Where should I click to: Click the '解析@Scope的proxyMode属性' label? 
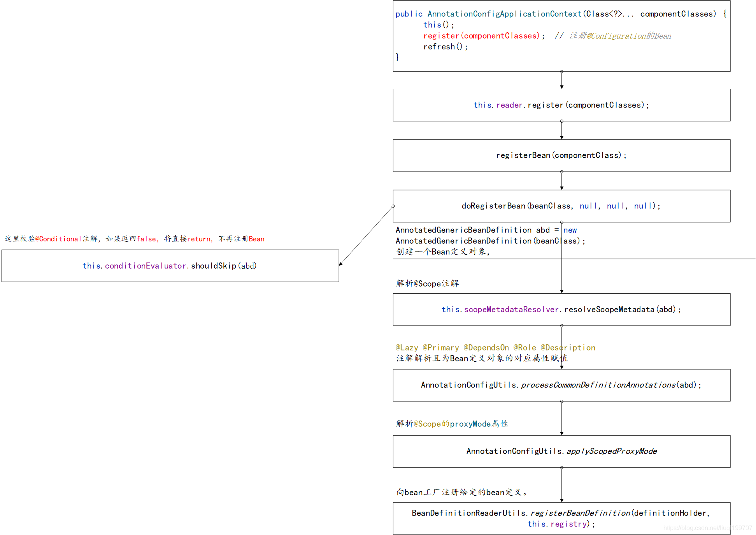pyautogui.click(x=452, y=424)
